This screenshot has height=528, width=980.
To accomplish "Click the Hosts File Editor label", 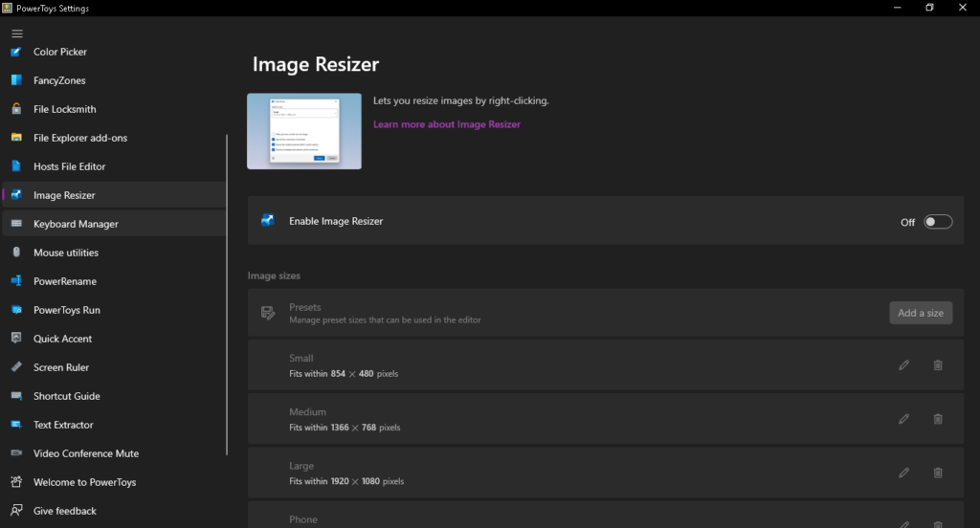I will click(x=69, y=166).
